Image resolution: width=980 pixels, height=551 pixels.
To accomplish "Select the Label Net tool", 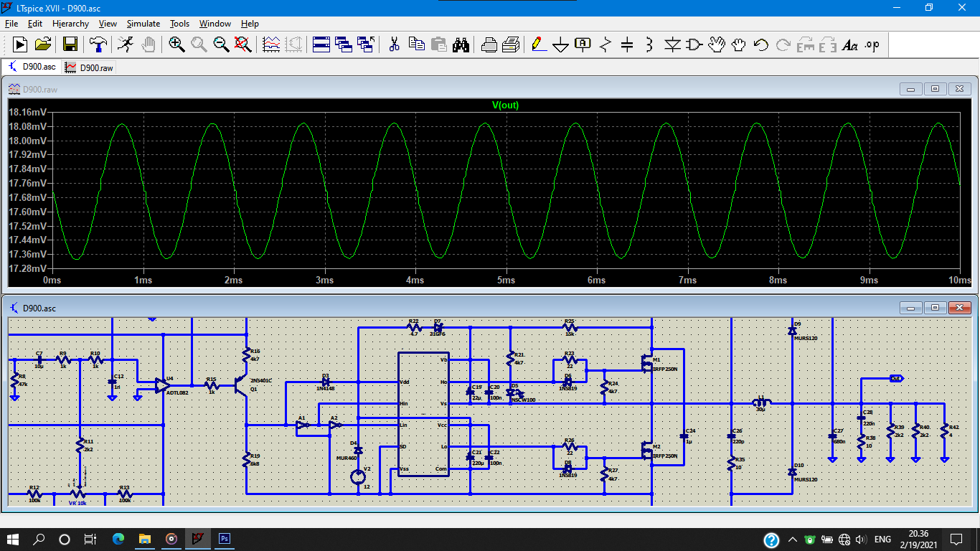I will tap(583, 44).
